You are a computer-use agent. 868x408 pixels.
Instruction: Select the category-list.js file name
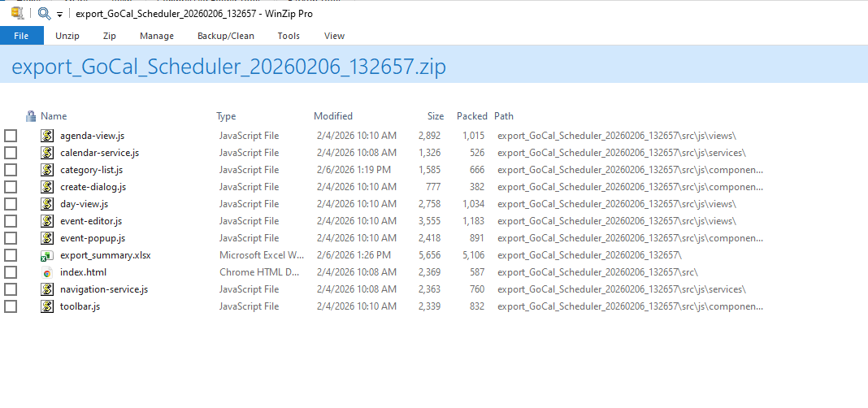pos(91,170)
